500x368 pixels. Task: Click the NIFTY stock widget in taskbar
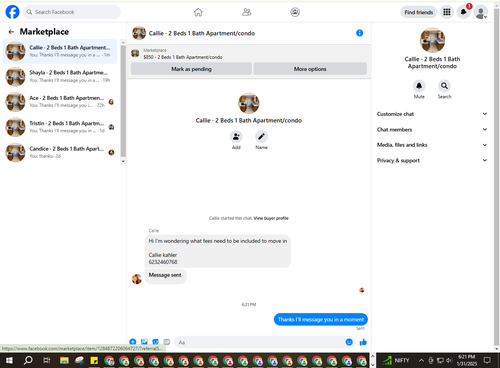[396, 360]
